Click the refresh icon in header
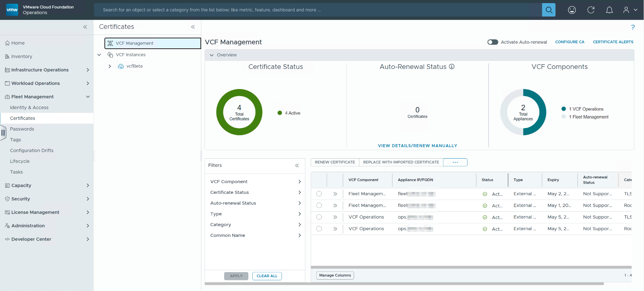The height and width of the screenshot is (291, 644). [591, 10]
